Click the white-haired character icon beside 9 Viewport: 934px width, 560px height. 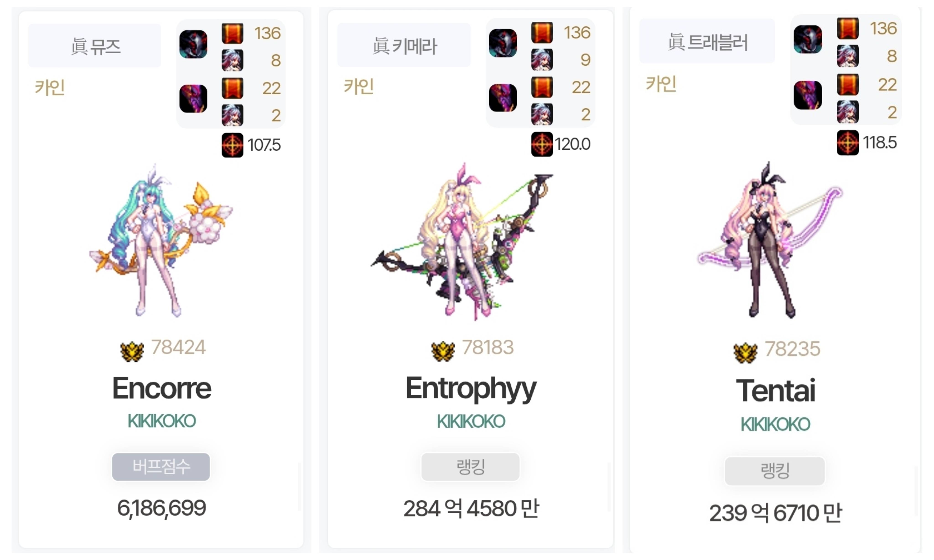pos(542,60)
